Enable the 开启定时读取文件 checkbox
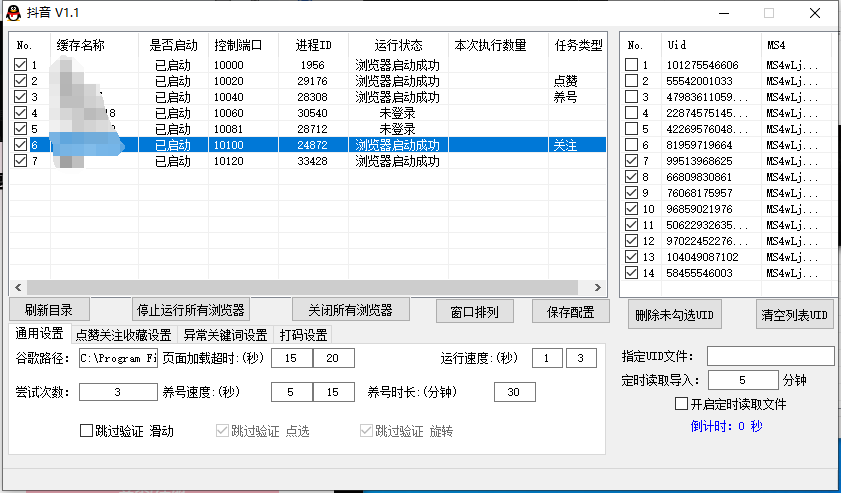841x493 pixels. (682, 404)
